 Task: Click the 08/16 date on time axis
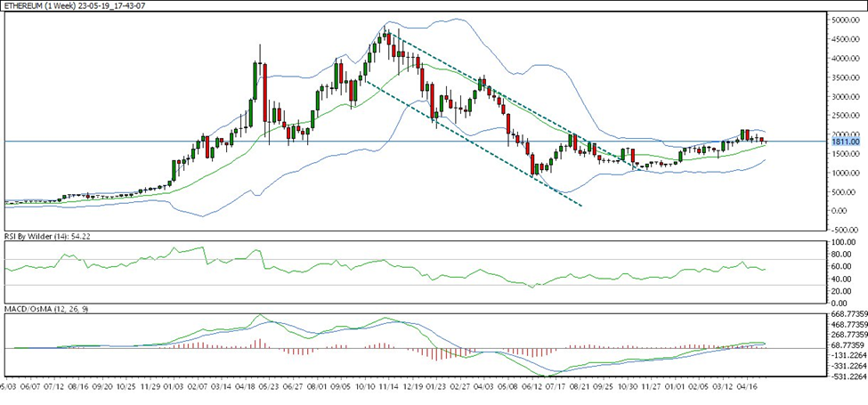point(78,389)
